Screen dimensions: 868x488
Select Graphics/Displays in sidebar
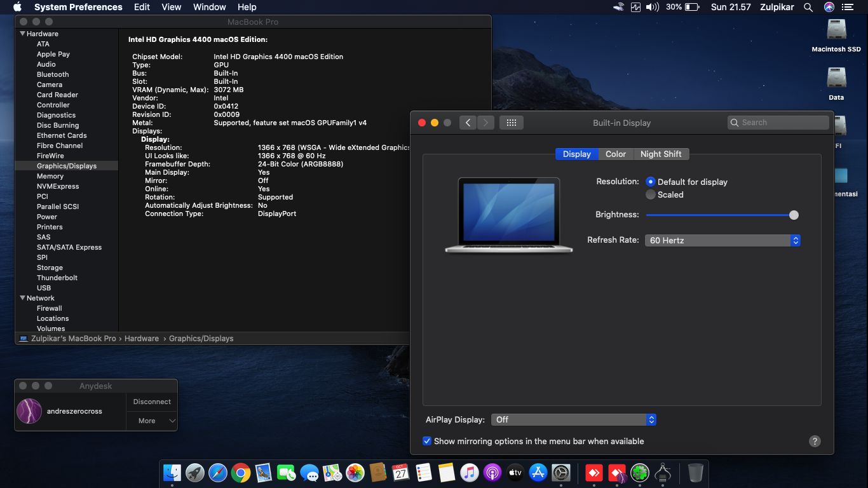(67, 166)
